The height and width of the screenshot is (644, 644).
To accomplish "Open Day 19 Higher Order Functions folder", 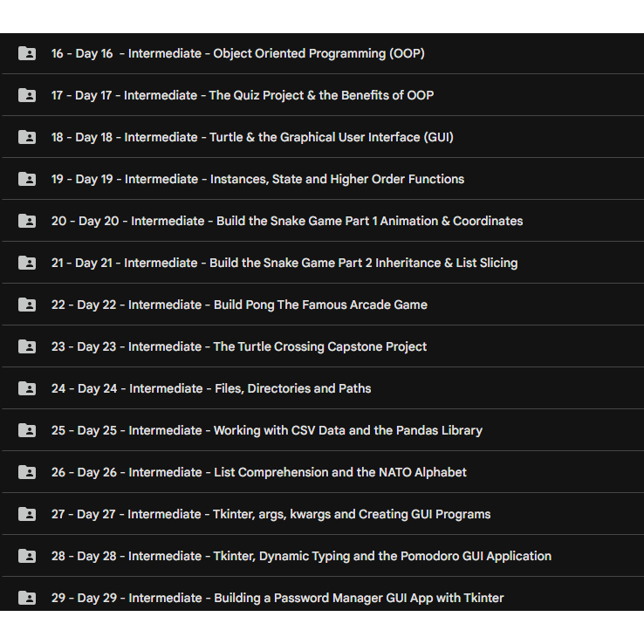I will 257,179.
